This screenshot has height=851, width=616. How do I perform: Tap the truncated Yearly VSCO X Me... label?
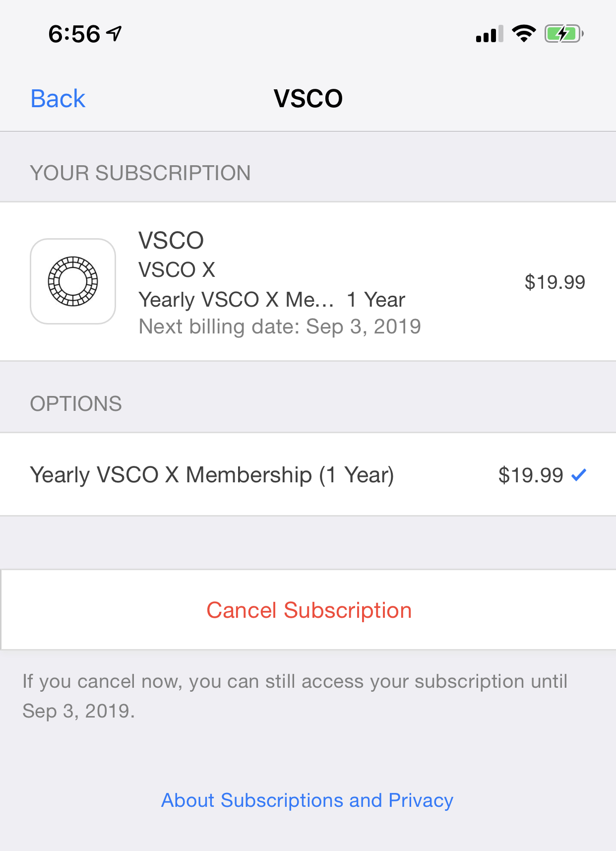pos(236,300)
